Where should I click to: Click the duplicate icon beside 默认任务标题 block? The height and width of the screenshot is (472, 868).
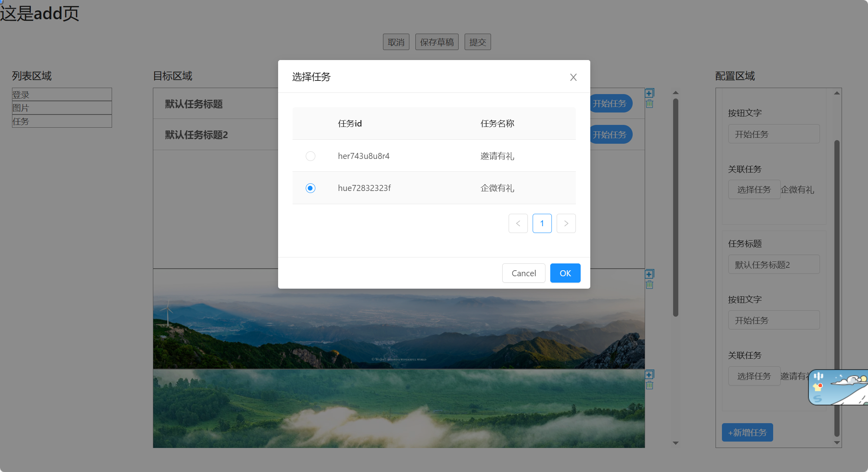[649, 92]
